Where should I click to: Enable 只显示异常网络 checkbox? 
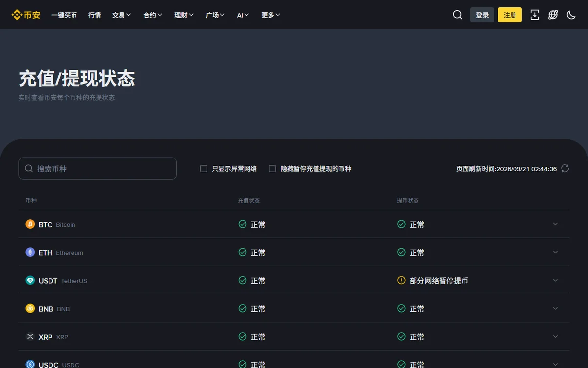click(204, 168)
